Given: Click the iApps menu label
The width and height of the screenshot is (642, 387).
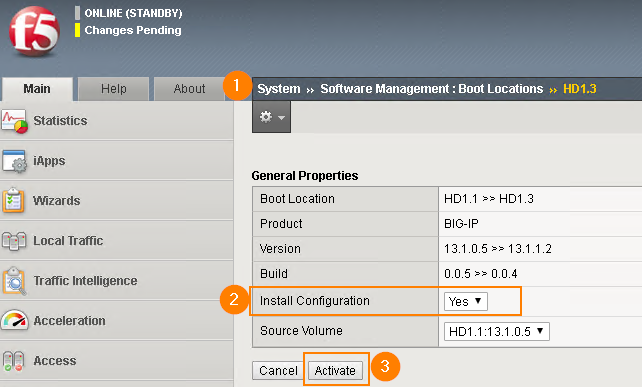Looking at the screenshot, I should pos(49,161).
